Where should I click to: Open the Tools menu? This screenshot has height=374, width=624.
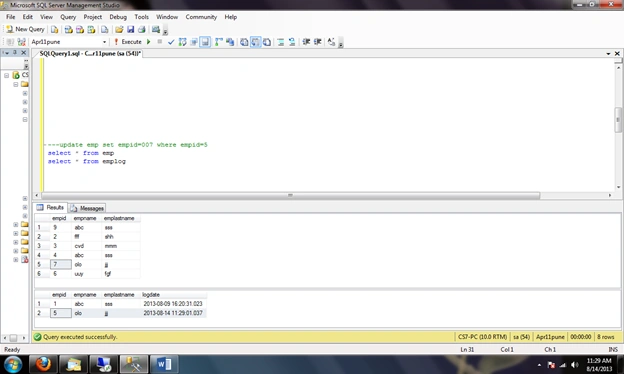(x=141, y=17)
